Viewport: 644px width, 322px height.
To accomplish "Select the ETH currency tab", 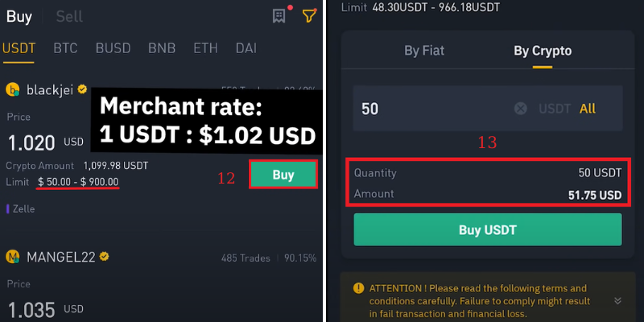I will pyautogui.click(x=205, y=48).
